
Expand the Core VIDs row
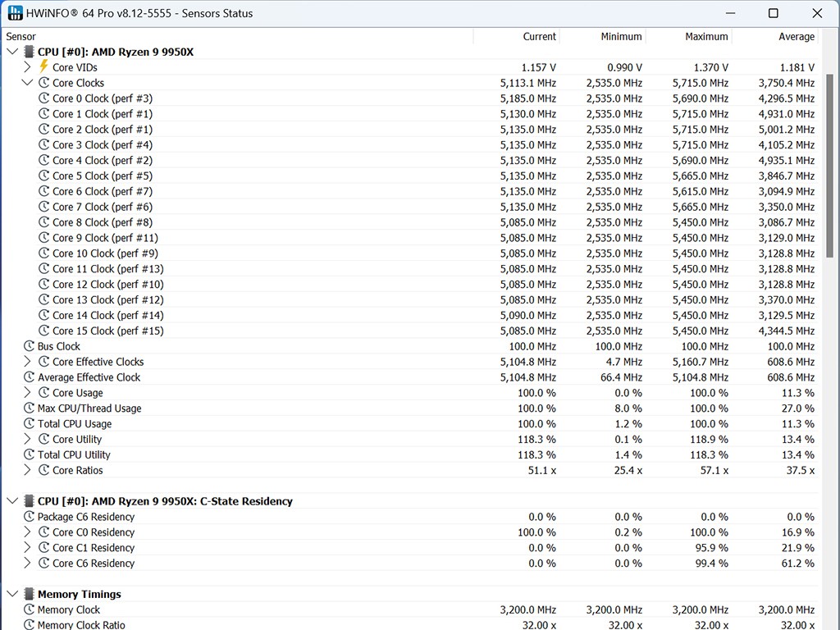27,67
